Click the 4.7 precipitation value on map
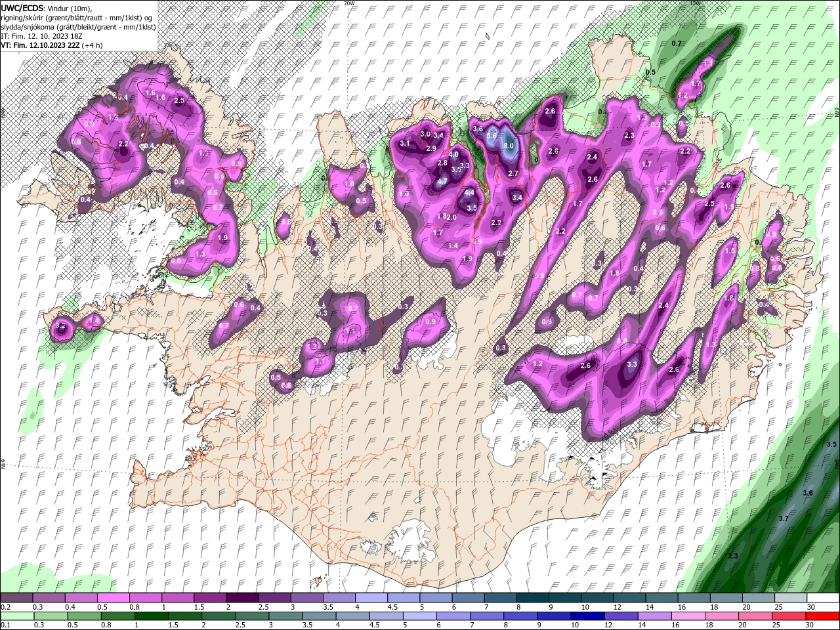 click(x=442, y=182)
